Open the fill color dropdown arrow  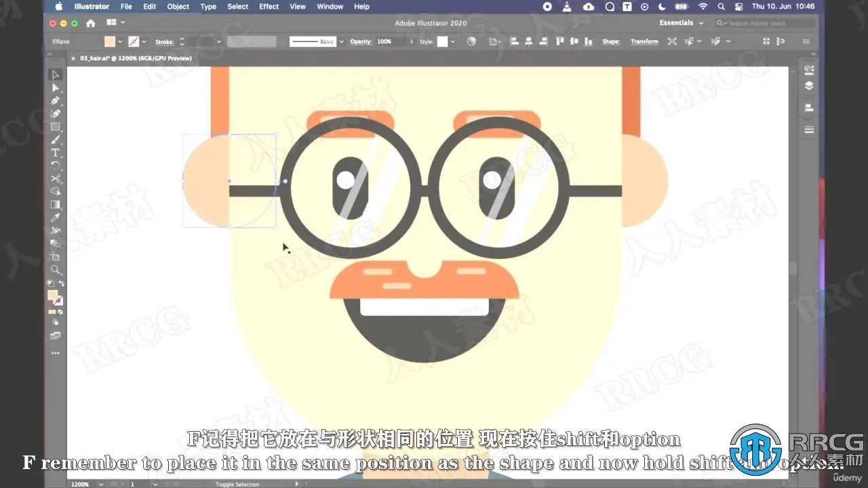point(120,42)
